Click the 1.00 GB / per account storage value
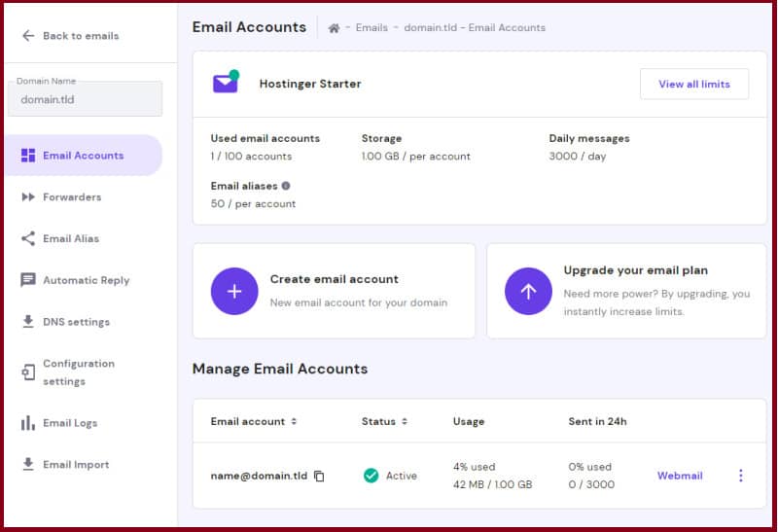778x532 pixels. [416, 157]
